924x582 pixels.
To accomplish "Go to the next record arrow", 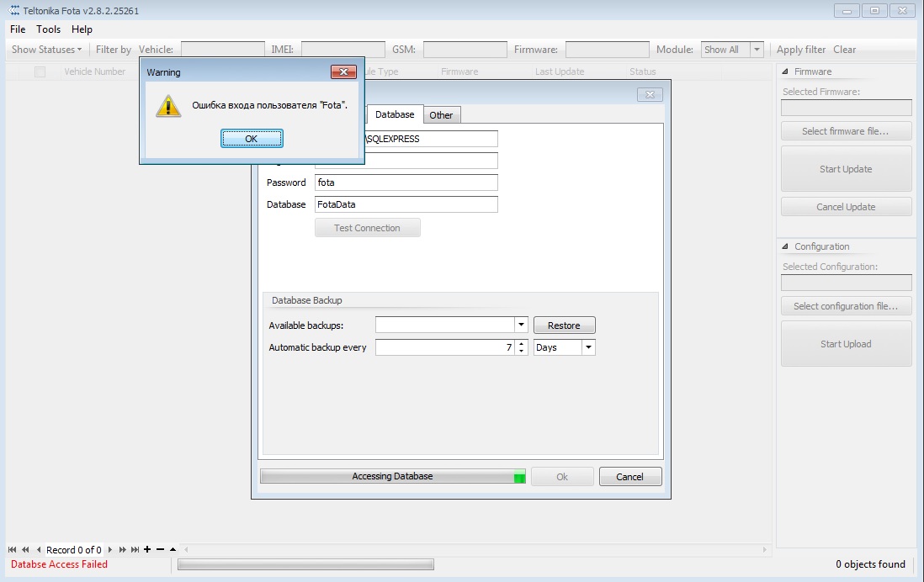I will 110,550.
